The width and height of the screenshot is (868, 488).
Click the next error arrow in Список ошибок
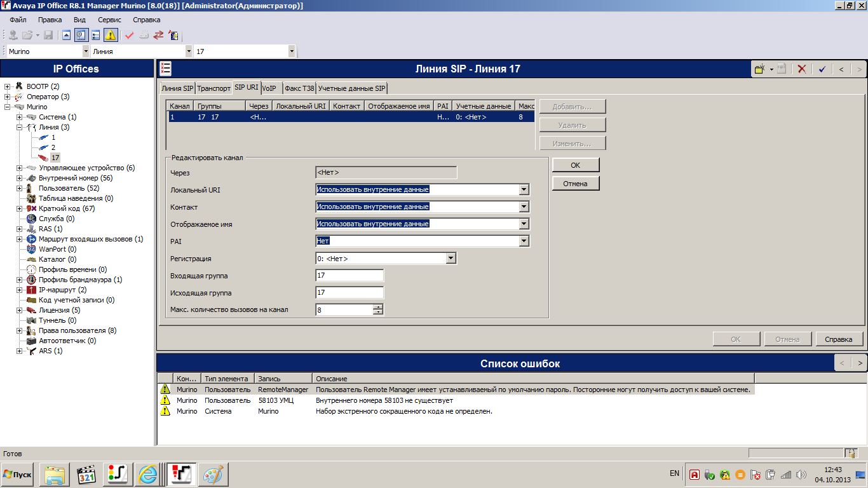click(860, 363)
